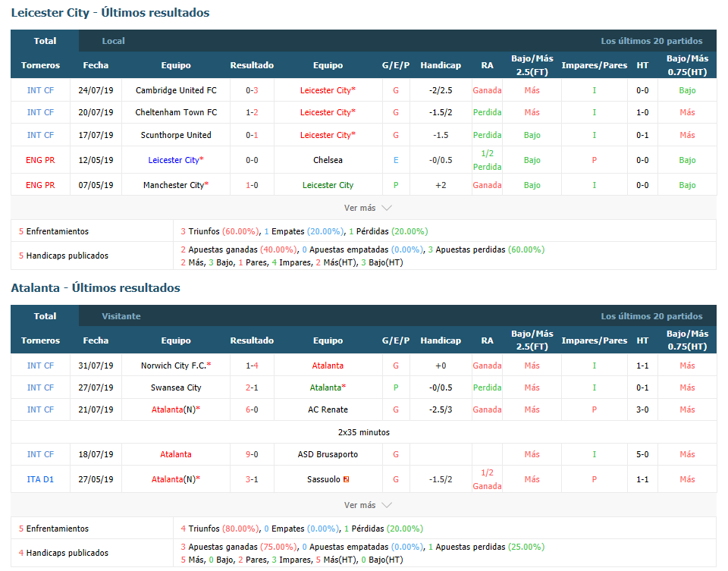Click the '2x35 minutos' note row

click(363, 432)
